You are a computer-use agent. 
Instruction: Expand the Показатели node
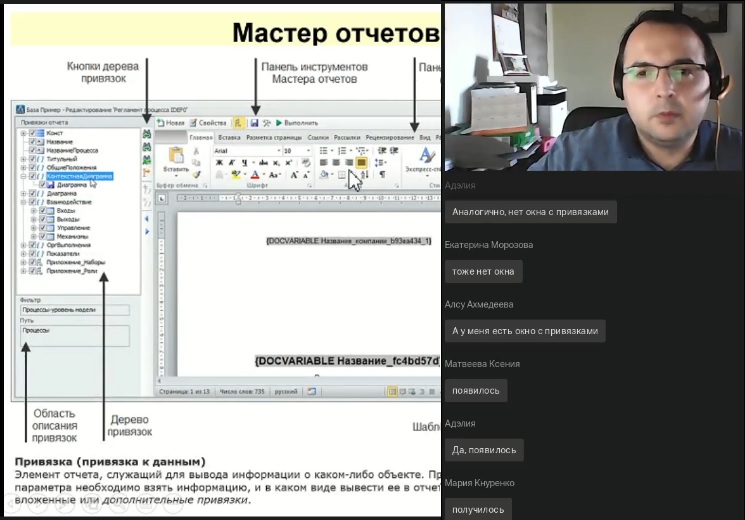click(x=23, y=254)
